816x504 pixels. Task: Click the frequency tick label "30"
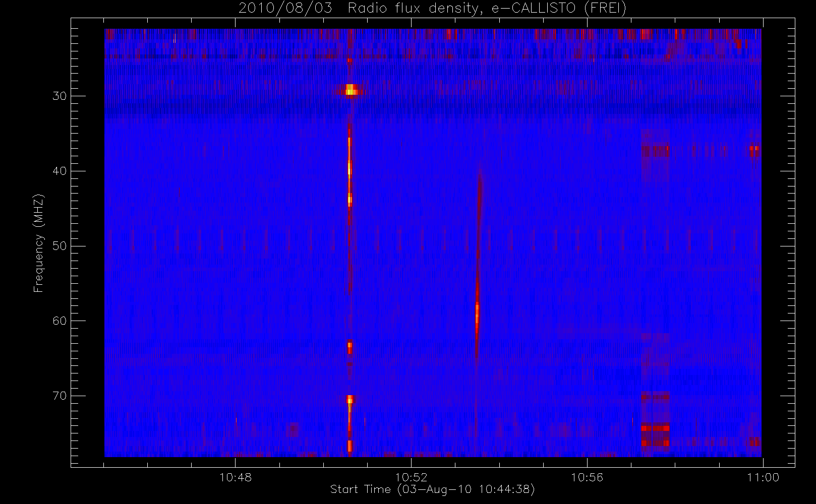coord(60,96)
